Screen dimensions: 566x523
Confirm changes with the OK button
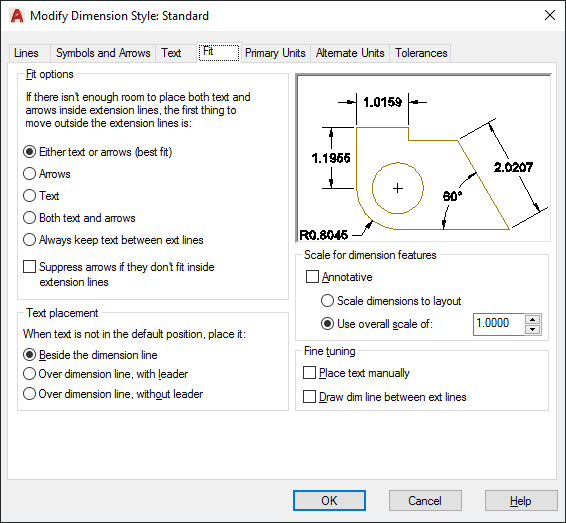329,501
